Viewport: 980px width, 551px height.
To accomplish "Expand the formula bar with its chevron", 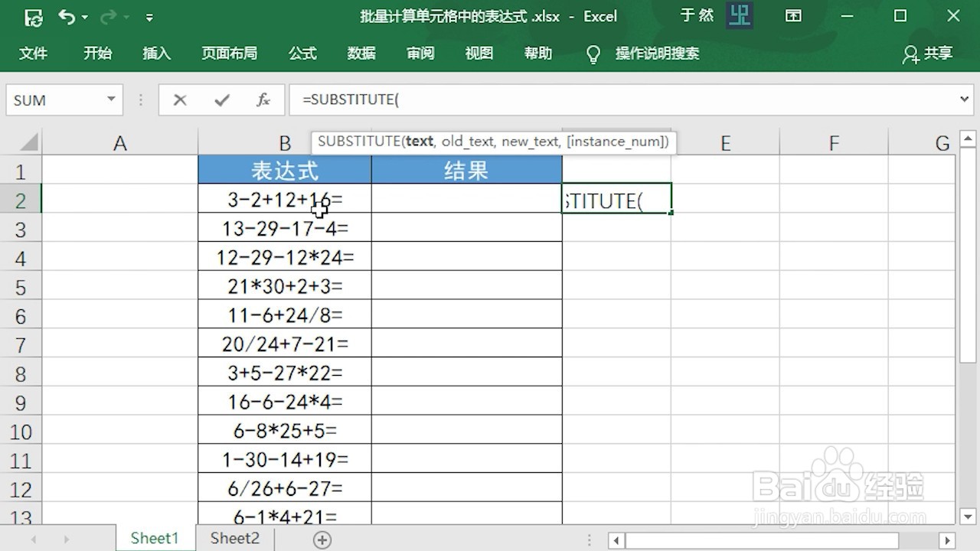I will tap(965, 99).
